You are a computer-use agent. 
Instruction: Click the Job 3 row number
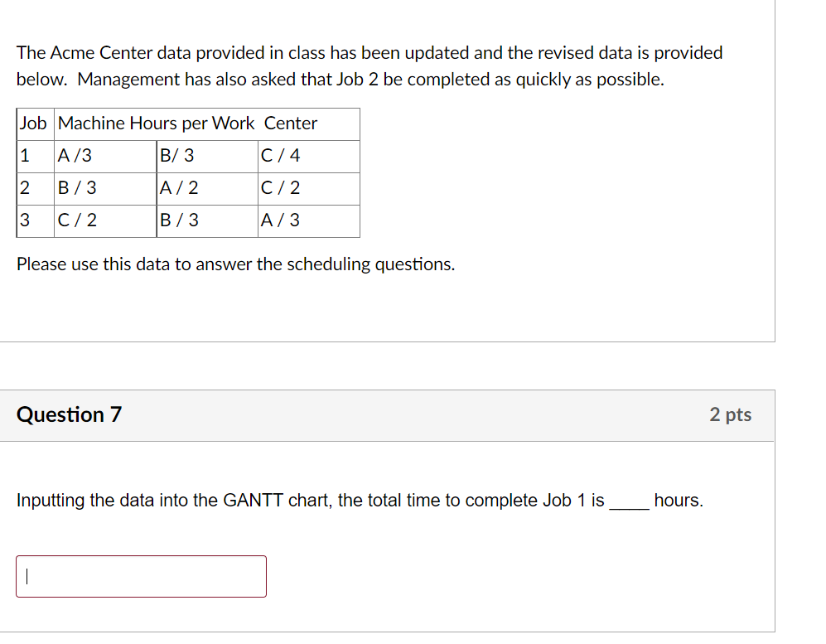[x=34, y=220]
